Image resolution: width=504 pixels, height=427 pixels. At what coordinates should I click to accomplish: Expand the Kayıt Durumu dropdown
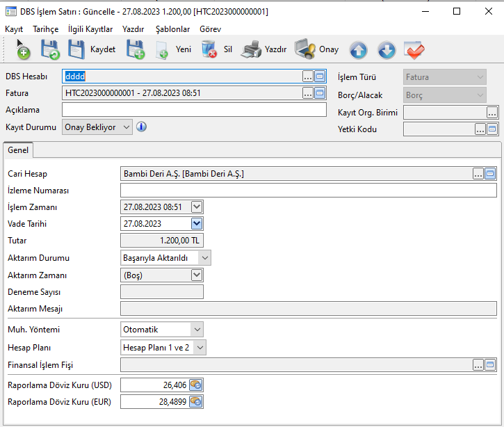pos(125,127)
